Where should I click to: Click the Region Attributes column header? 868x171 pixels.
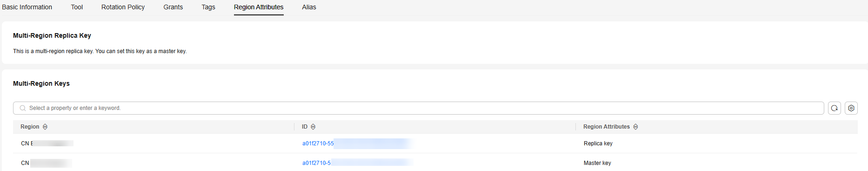point(607,127)
